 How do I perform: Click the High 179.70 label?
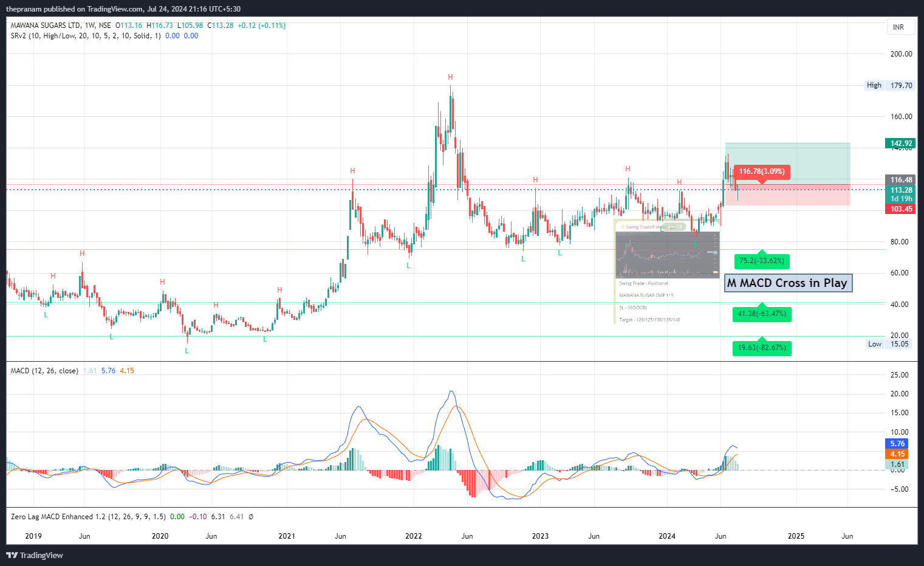click(890, 85)
